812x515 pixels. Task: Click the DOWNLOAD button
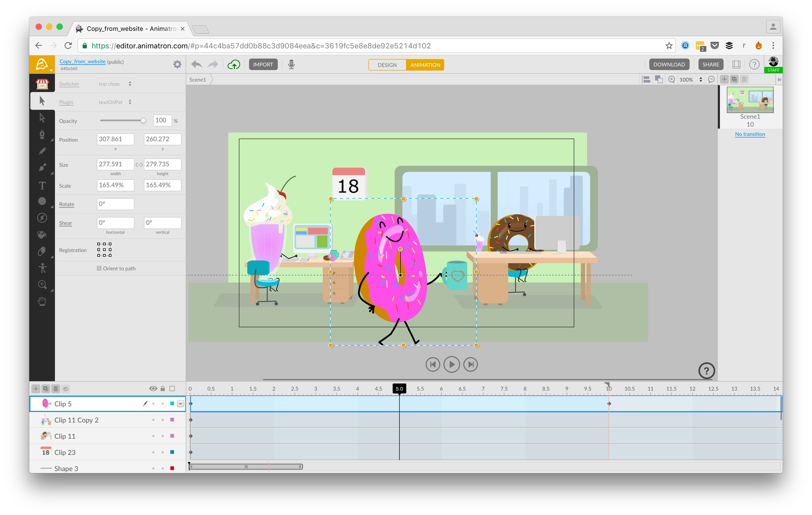(669, 65)
